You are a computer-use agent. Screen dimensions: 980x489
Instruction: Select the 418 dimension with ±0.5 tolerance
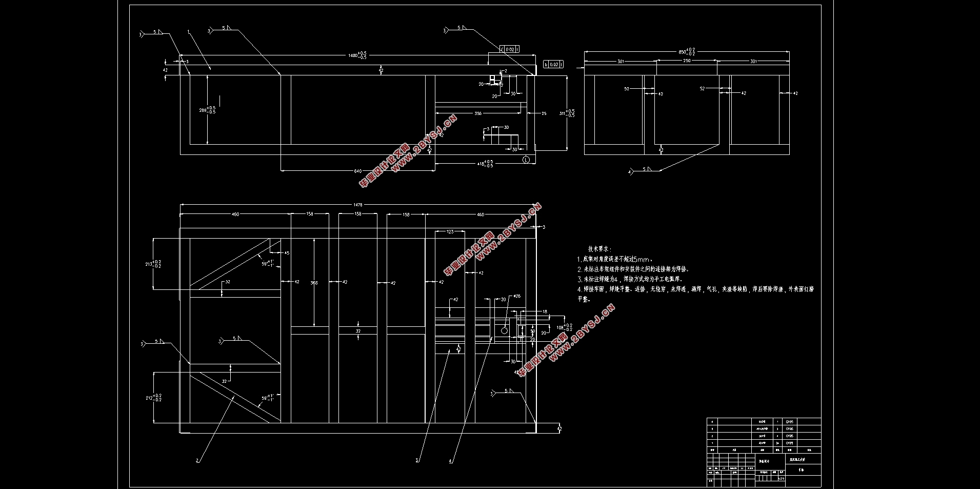click(485, 163)
